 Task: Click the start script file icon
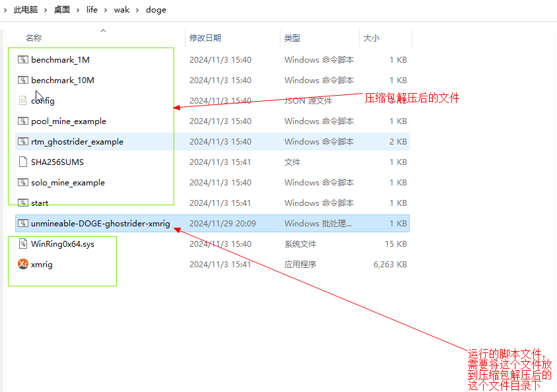click(22, 203)
